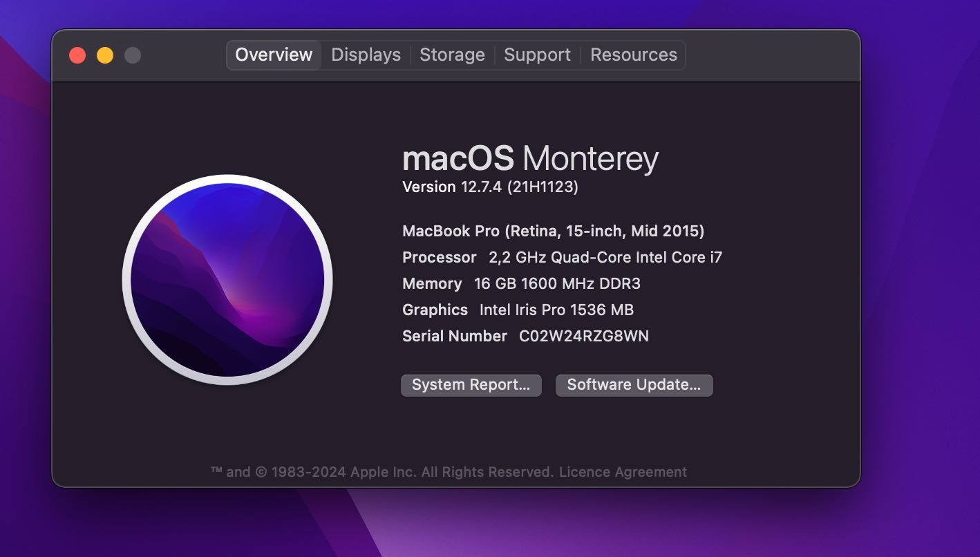
Task: Open the Licence Agreement link
Action: tap(623, 472)
